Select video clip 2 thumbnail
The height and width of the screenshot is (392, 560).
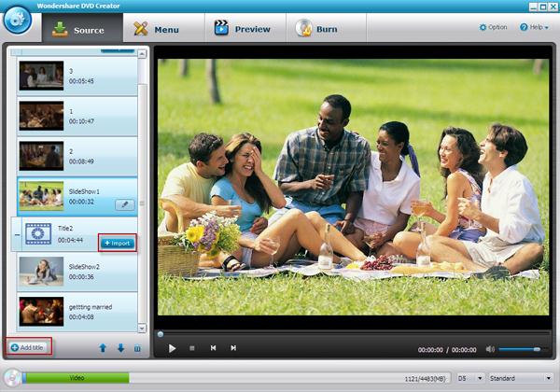point(41,156)
